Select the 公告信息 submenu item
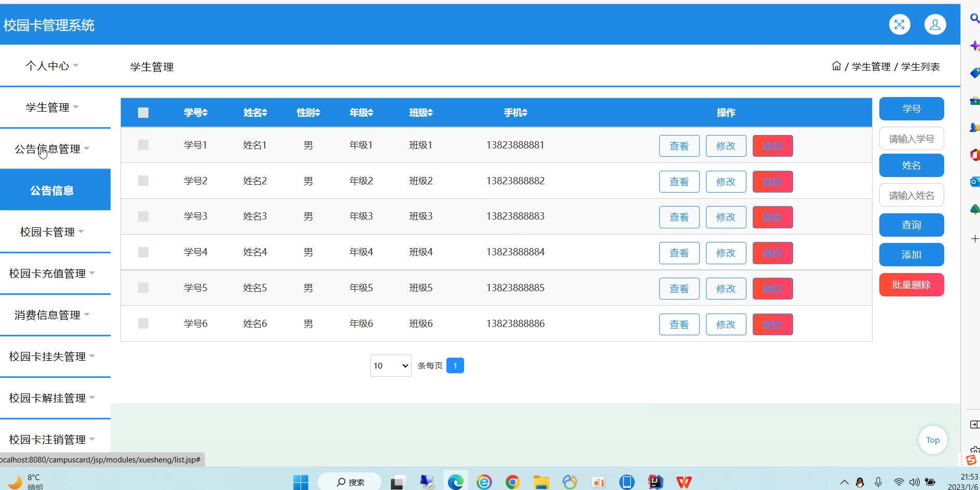 point(52,190)
